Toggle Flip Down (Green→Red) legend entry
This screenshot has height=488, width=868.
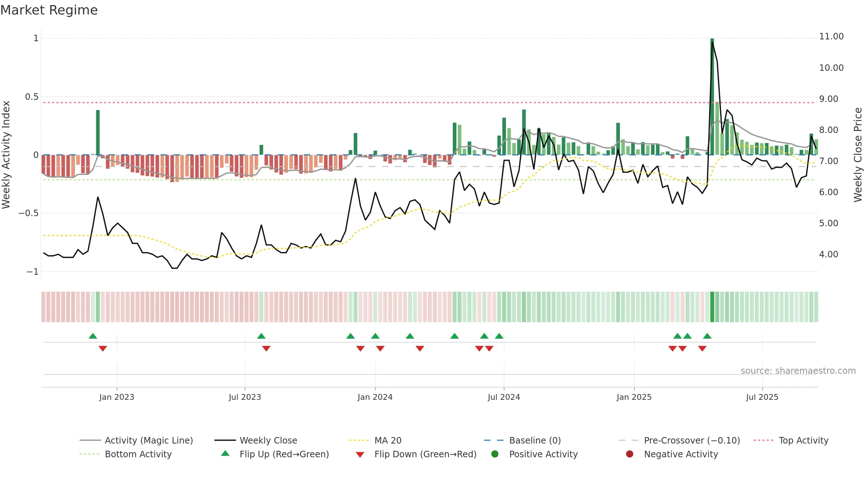pyautogui.click(x=416, y=454)
